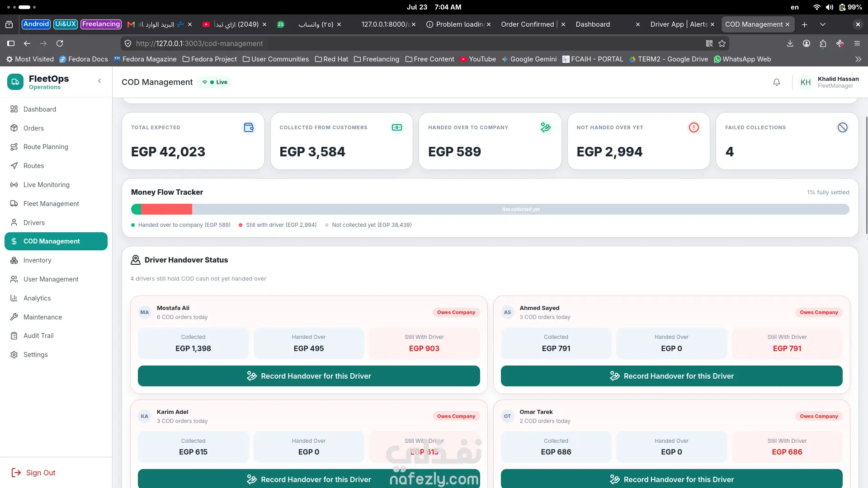Record handover for Omar Tarek

point(672,479)
